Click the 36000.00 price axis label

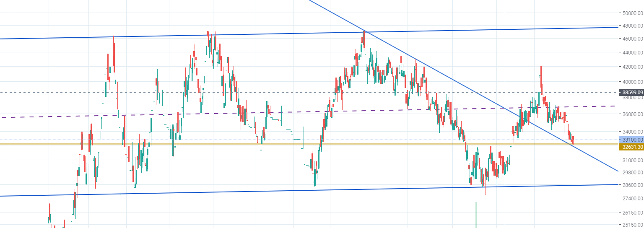(x=633, y=114)
